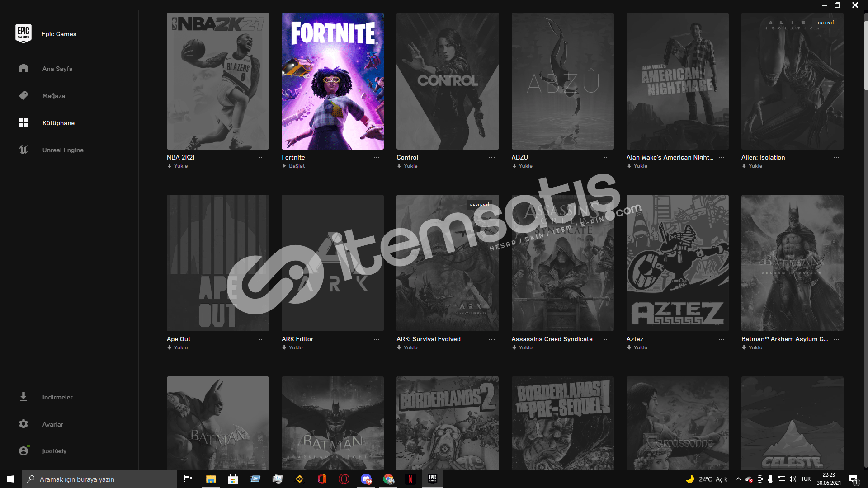Click the gear icon beside Ayarlar
Image resolution: width=868 pixels, height=488 pixels.
click(x=24, y=424)
